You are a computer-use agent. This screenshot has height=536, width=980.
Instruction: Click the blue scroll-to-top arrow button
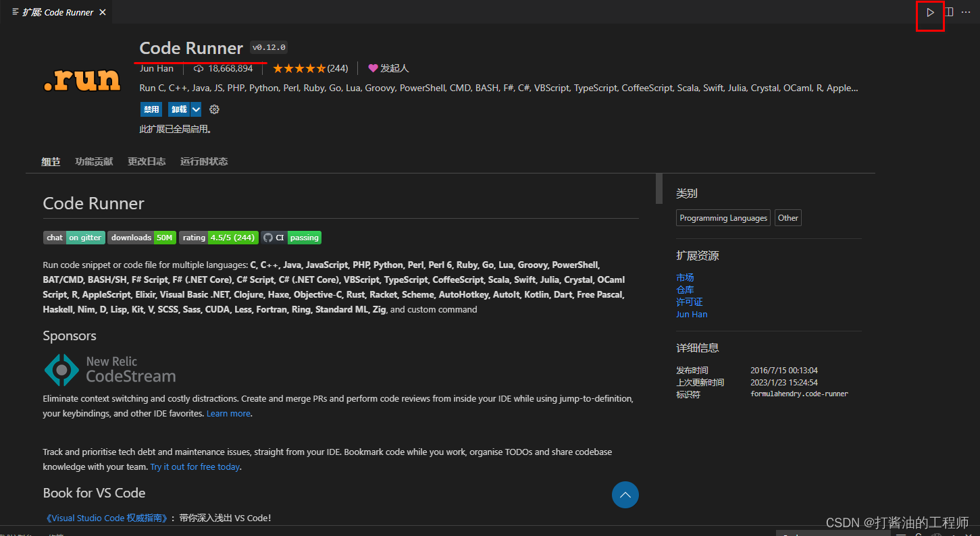tap(625, 495)
